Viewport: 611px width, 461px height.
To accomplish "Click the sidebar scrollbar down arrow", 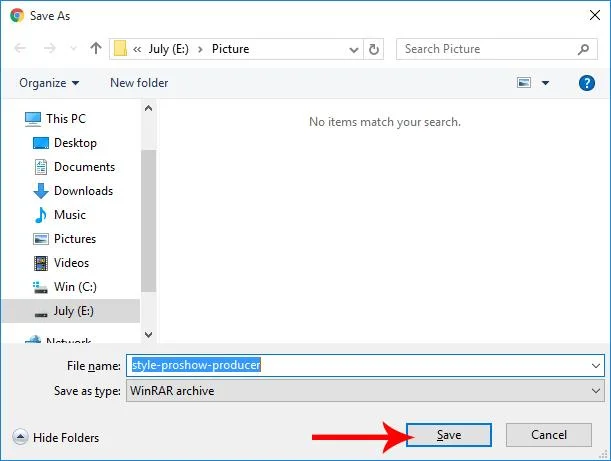I will (149, 335).
